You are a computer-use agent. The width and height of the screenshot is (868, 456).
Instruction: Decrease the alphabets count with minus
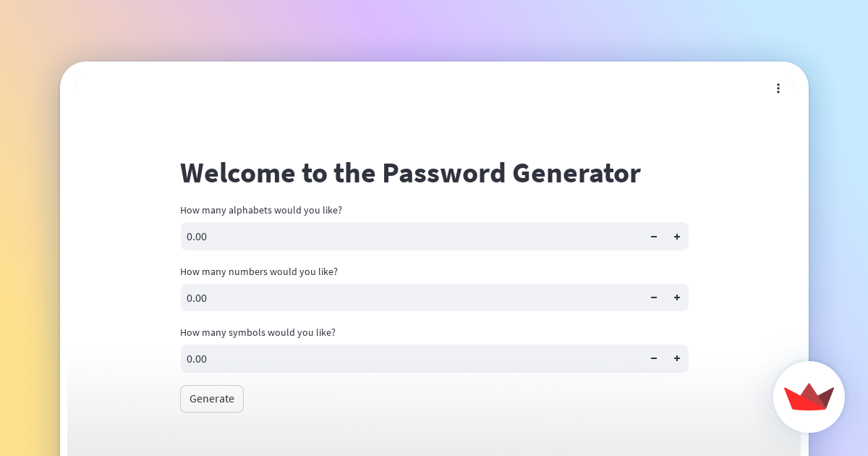tap(654, 237)
